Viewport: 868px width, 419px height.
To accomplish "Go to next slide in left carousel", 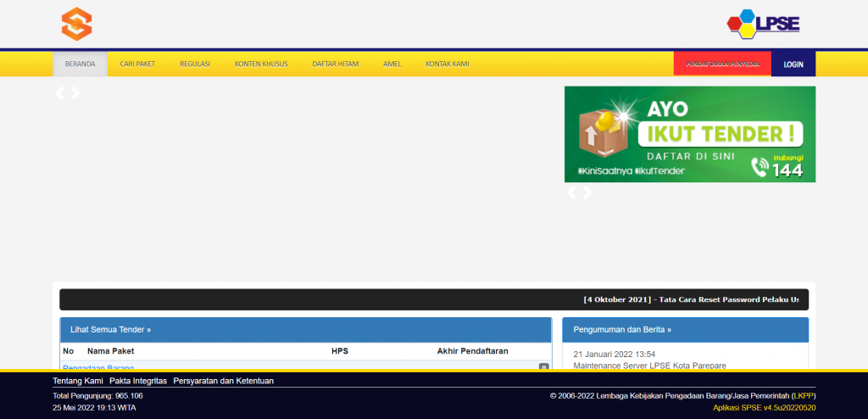I will (75, 93).
